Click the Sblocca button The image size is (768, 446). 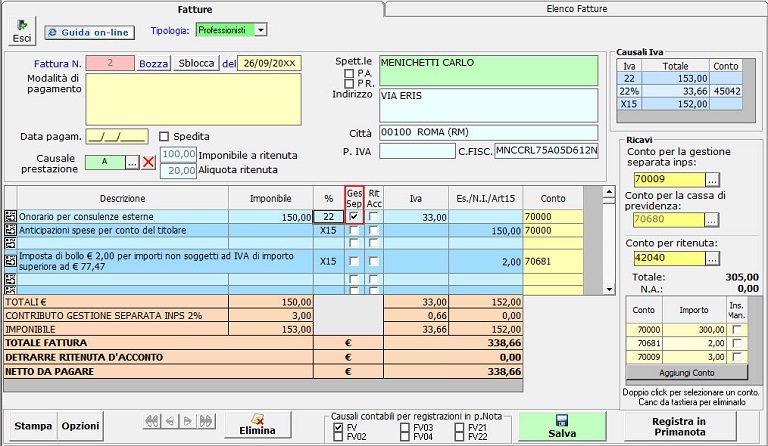[x=196, y=64]
